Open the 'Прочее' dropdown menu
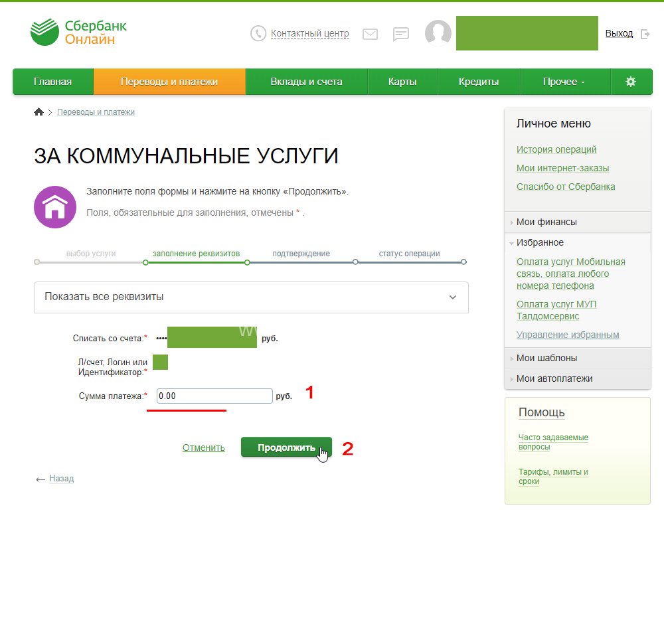The width and height of the screenshot is (664, 644). (x=564, y=82)
